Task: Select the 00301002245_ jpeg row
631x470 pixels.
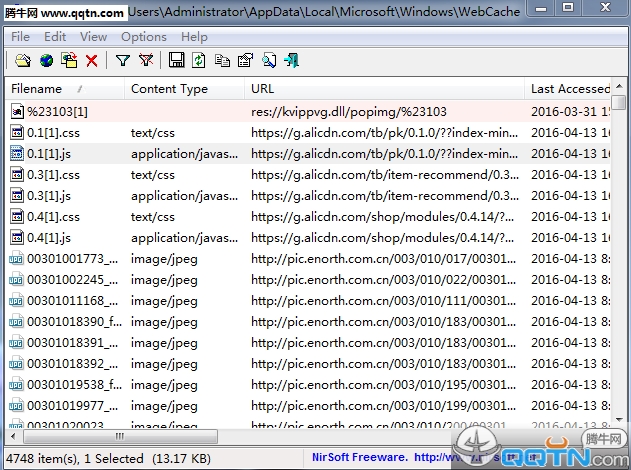Action: [x=308, y=279]
